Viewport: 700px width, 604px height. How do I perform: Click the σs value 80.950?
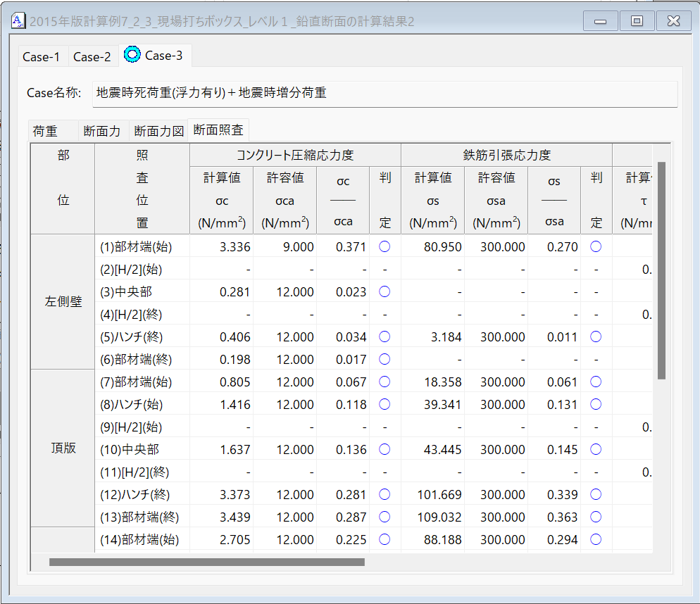pos(442,247)
